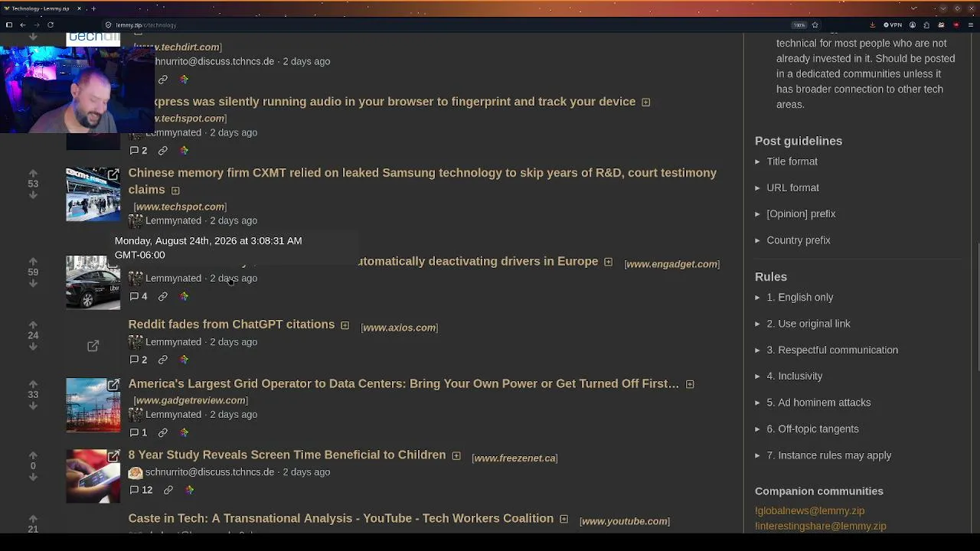Expand preview of the 8 Year Study post
Screen dimensions: 980x551
coord(456,456)
